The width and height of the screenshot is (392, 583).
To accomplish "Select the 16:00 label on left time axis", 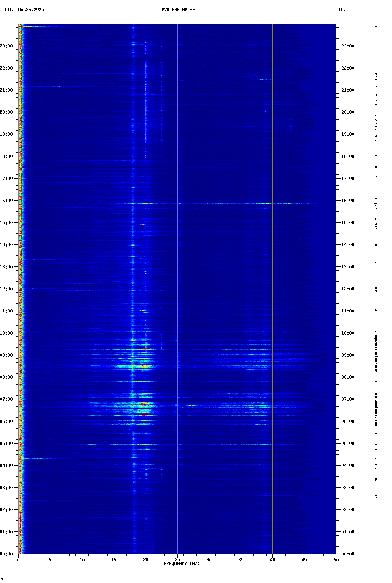I will tap(6, 201).
